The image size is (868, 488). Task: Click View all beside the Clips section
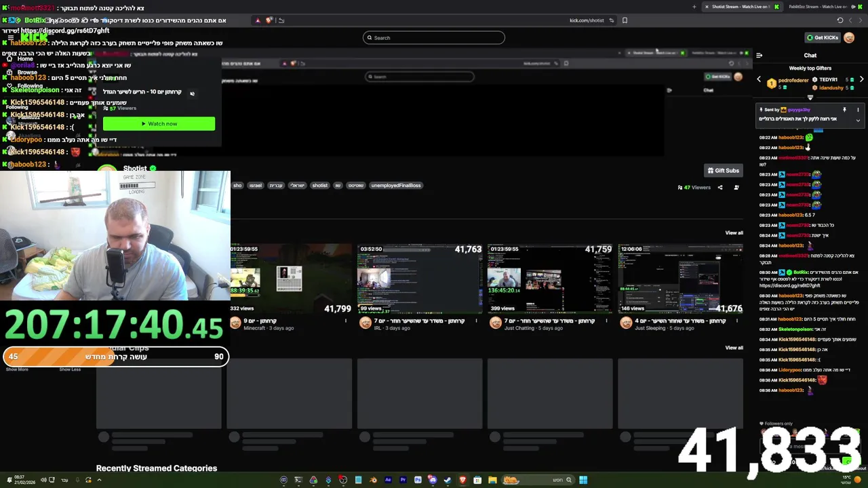click(734, 348)
